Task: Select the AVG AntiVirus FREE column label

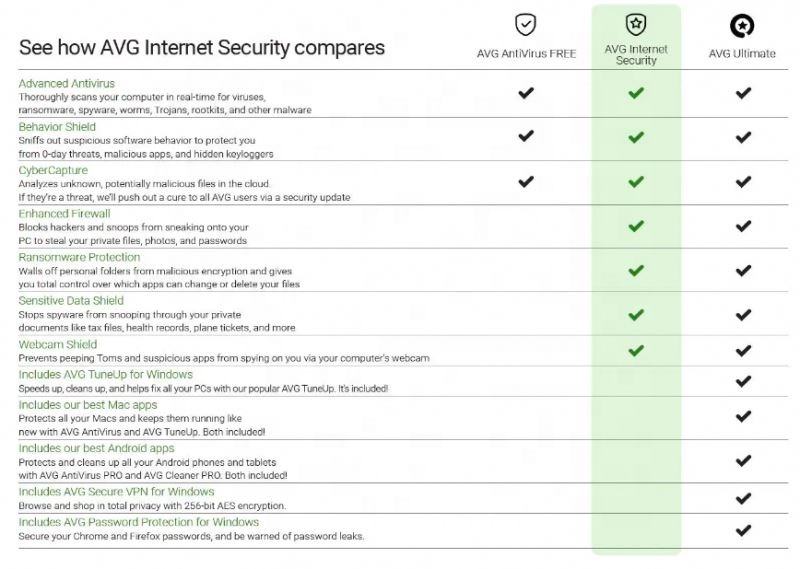Action: (526, 54)
